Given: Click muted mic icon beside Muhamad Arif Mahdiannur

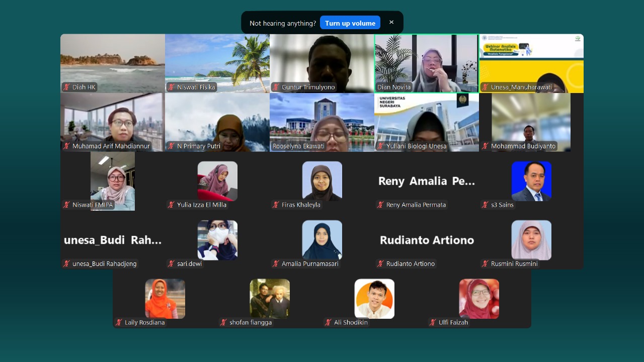Looking at the screenshot, I should [x=66, y=146].
